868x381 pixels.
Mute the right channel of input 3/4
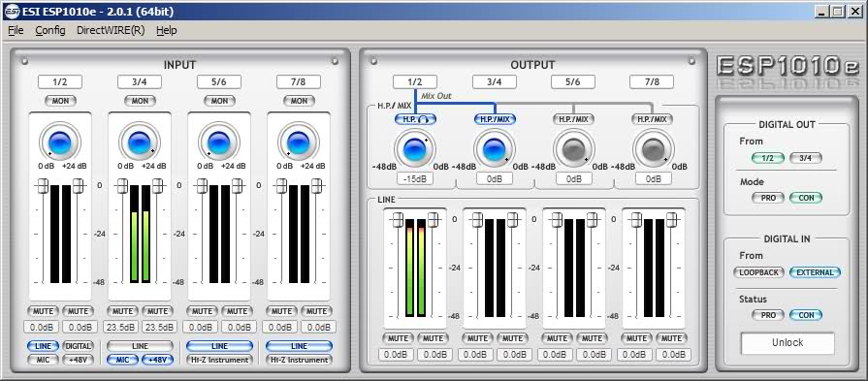tap(158, 311)
